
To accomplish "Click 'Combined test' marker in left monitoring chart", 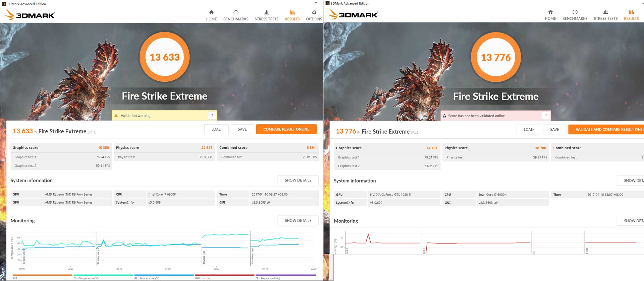I will 253,256.
